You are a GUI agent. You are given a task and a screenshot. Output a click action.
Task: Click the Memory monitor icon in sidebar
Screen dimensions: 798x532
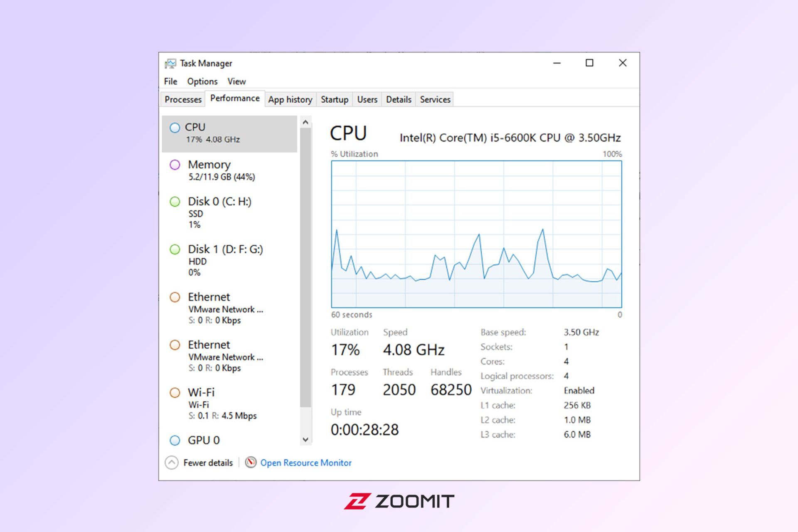[x=176, y=165]
